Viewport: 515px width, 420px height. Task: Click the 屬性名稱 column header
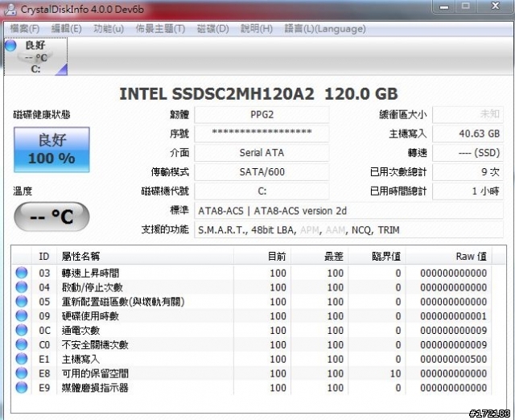click(145, 257)
